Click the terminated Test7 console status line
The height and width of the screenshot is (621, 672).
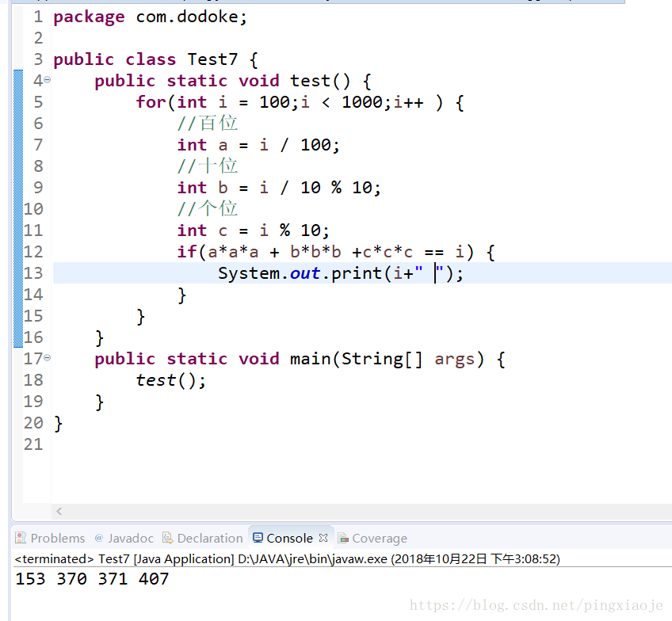pyautogui.click(x=287, y=559)
